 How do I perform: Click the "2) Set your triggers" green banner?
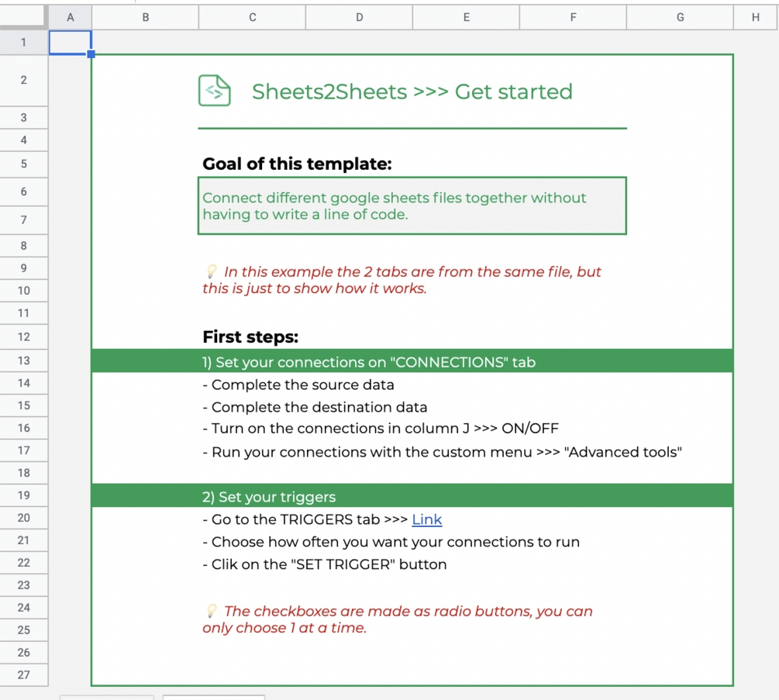click(x=412, y=496)
